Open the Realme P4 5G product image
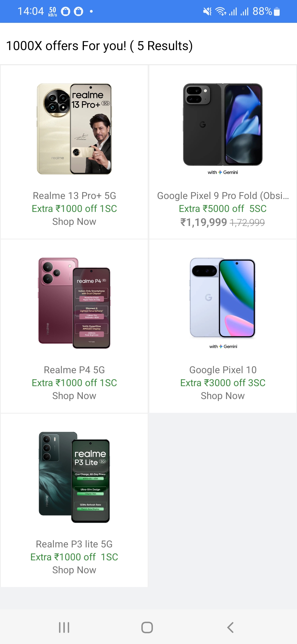The width and height of the screenshot is (297, 644). point(74,303)
